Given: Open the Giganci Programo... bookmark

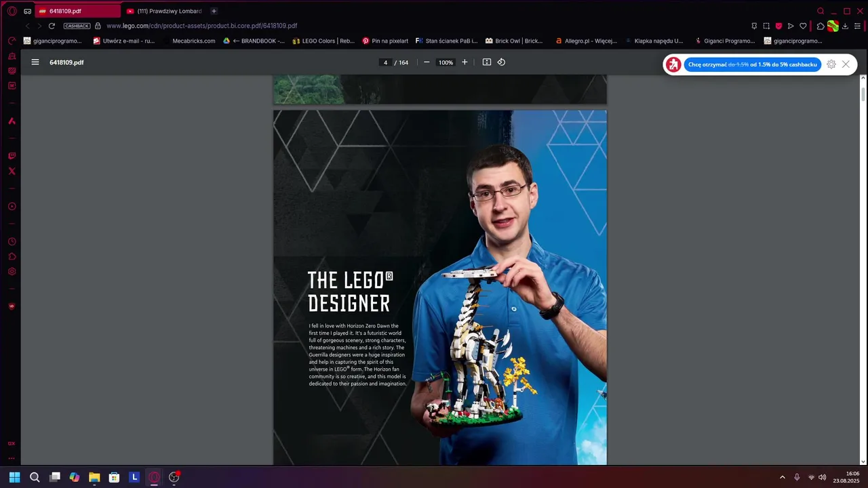Looking at the screenshot, I should (x=725, y=41).
